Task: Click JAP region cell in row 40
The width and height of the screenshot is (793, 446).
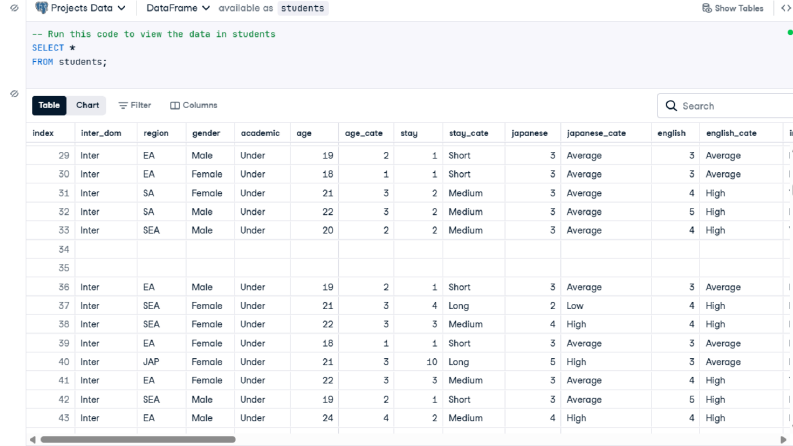Action: 162,362
